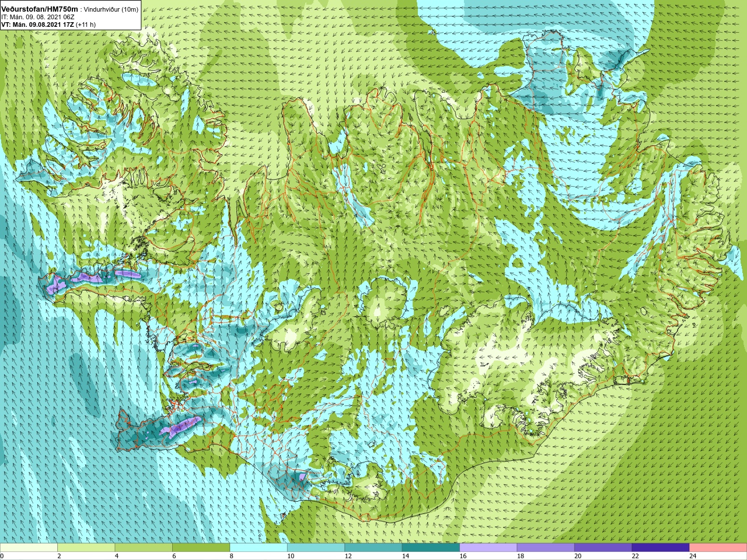Click the legend scale number 8

coord(232,556)
